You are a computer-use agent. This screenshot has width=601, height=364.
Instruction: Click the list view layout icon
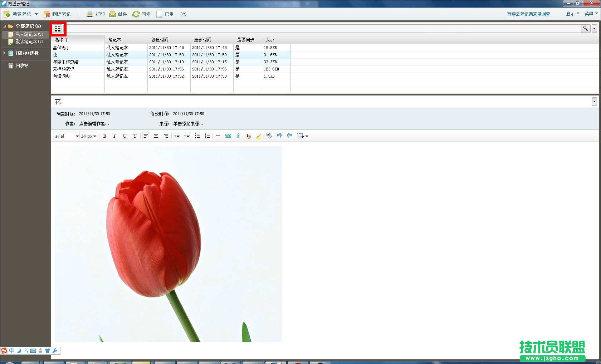pyautogui.click(x=58, y=29)
